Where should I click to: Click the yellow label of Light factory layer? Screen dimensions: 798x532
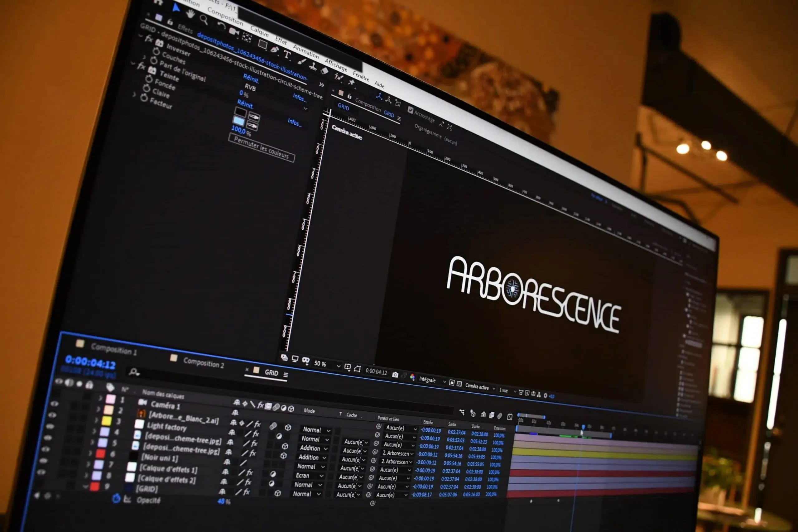point(107,421)
